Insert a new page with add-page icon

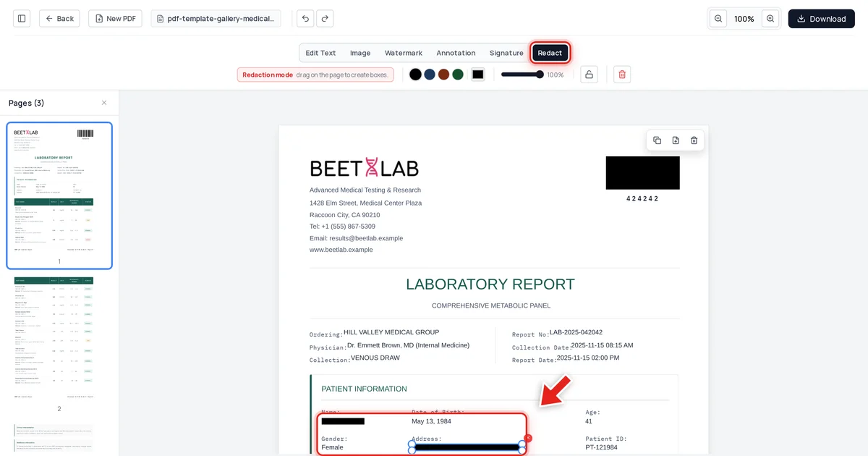pyautogui.click(x=676, y=140)
